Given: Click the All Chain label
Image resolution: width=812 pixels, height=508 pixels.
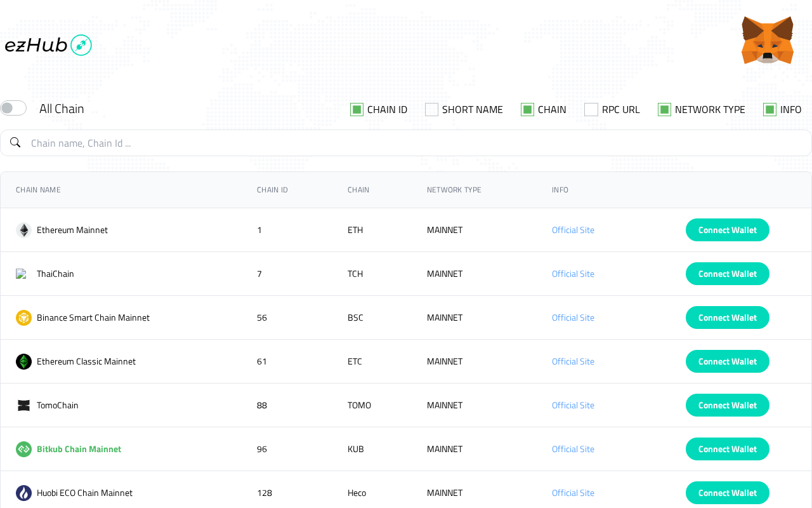Looking at the screenshot, I should tap(62, 109).
